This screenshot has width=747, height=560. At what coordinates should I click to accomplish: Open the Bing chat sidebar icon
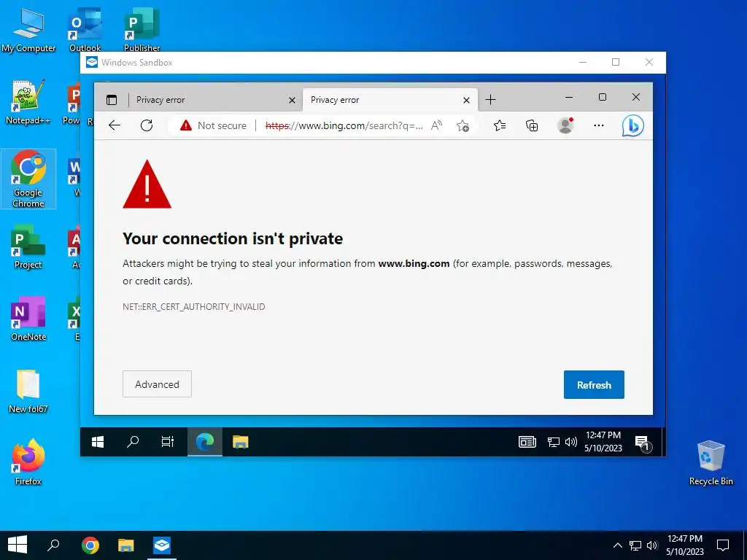(632, 125)
